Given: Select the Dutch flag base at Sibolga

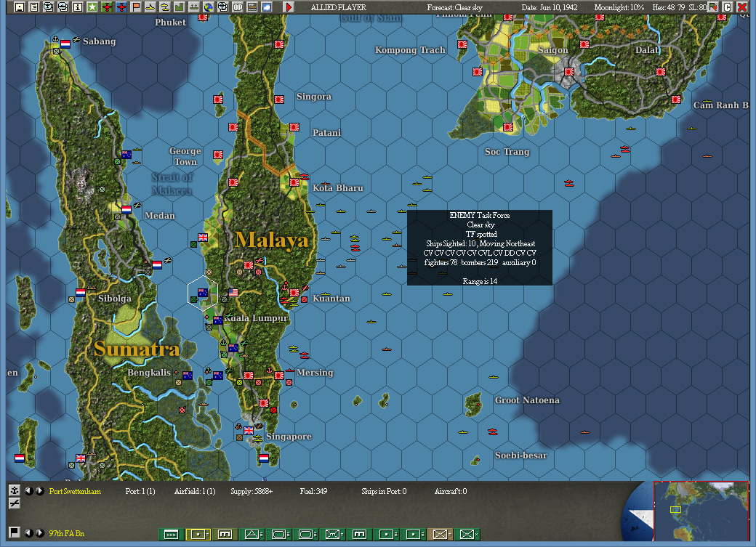Looking at the screenshot, I should 81,293.
